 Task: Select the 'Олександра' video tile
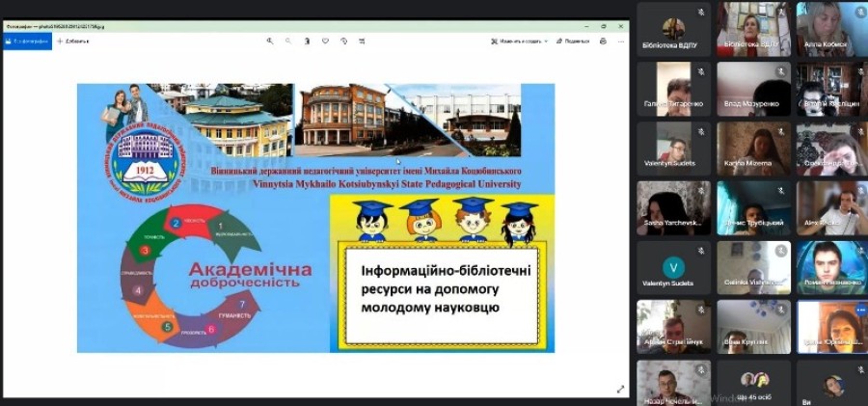tap(832, 149)
